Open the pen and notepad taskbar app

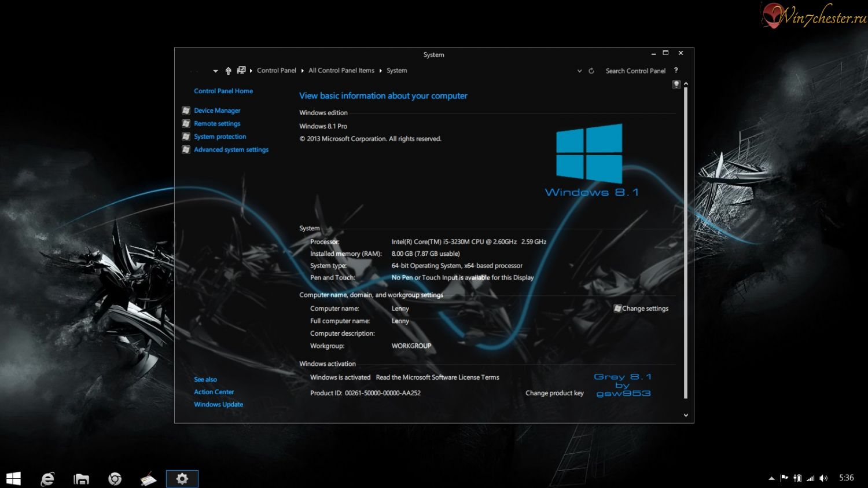click(148, 479)
